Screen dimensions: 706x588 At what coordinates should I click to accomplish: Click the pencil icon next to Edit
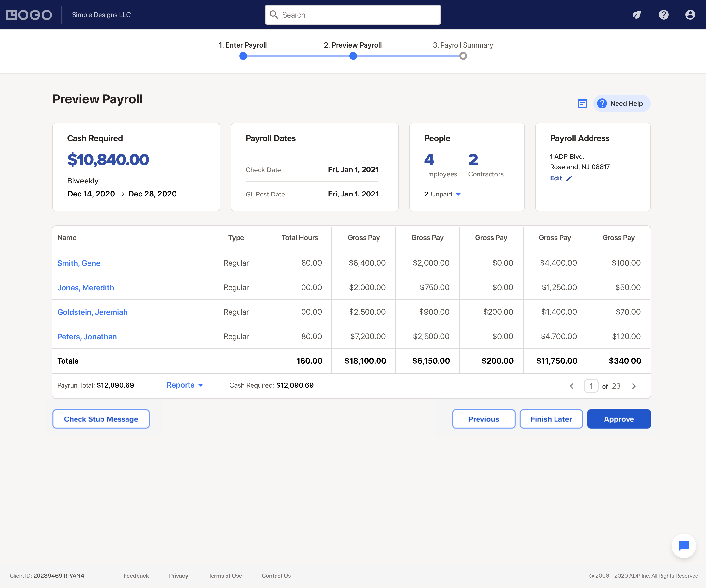[569, 178]
